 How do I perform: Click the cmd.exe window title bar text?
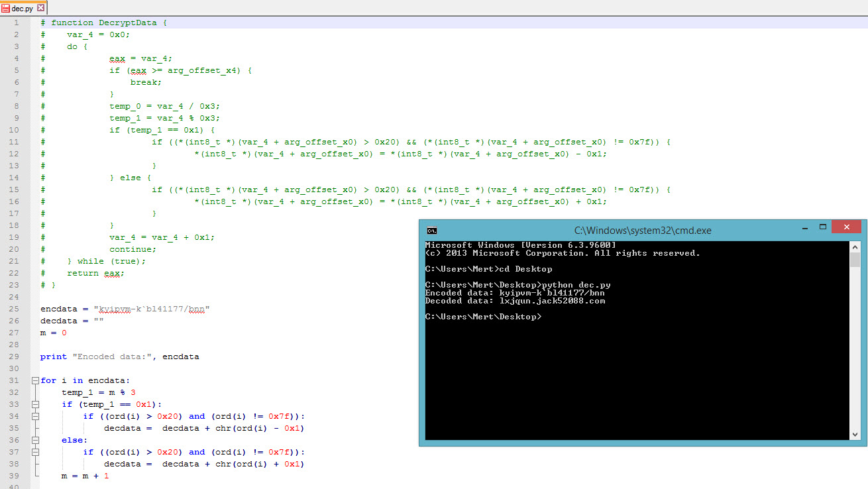642,231
